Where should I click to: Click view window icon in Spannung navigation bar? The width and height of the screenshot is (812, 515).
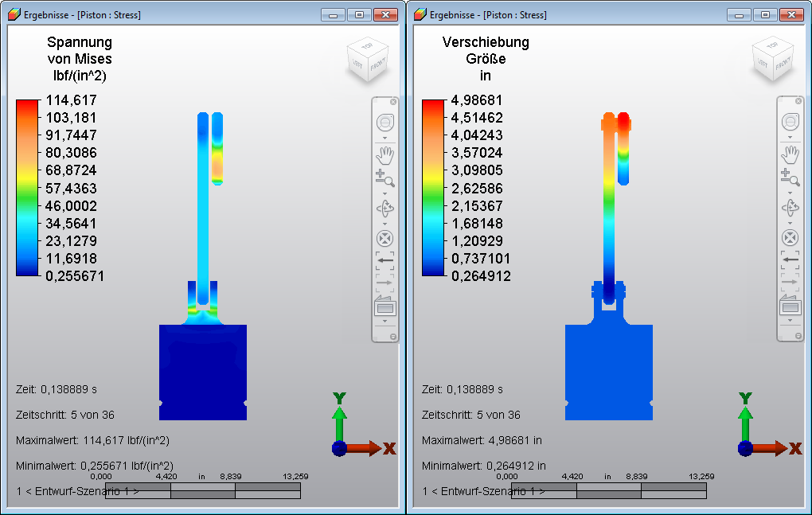385,307
